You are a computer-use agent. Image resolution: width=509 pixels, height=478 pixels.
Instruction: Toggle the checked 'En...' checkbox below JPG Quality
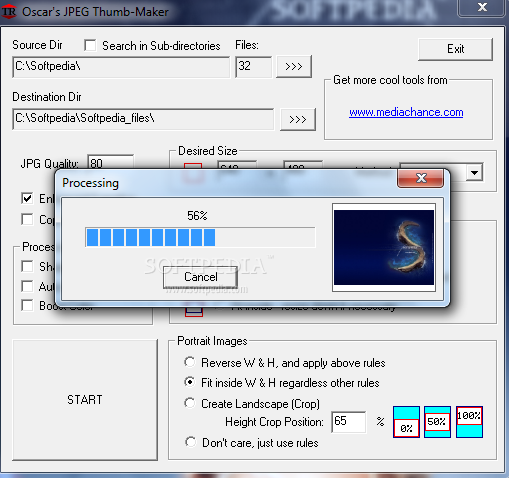[x=27, y=198]
